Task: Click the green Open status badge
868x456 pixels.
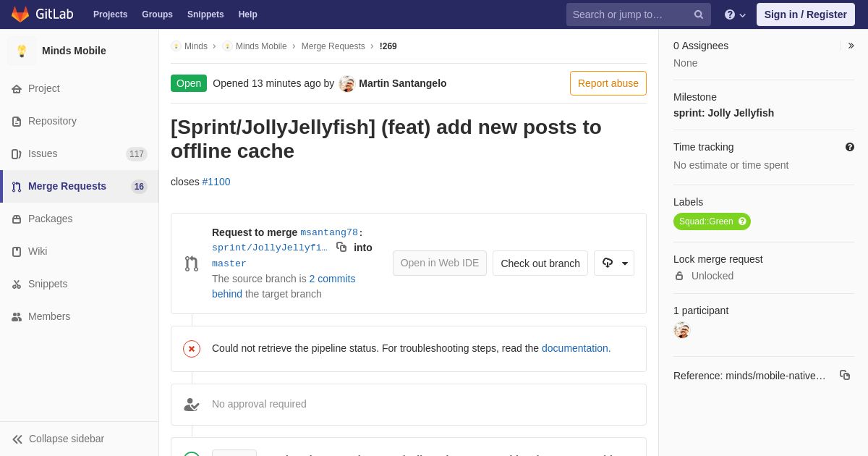Action: tap(189, 83)
